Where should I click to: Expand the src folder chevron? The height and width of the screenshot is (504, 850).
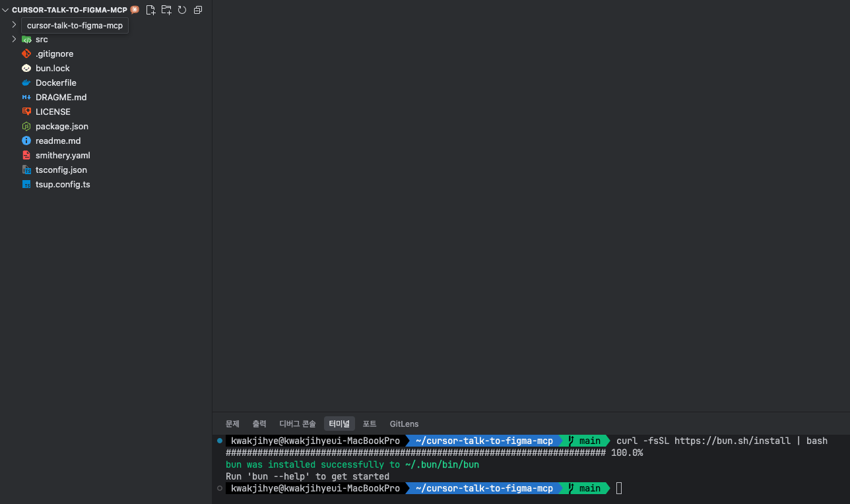tap(14, 39)
